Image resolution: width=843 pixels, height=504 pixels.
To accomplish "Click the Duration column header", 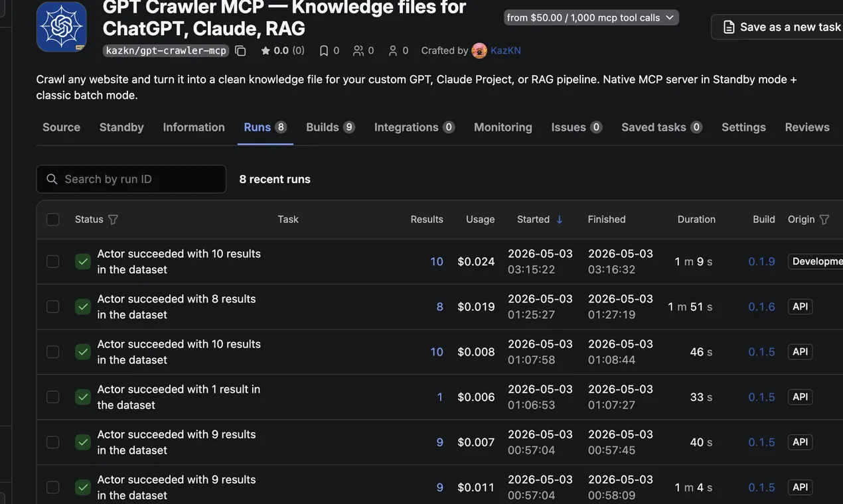I will click(696, 220).
